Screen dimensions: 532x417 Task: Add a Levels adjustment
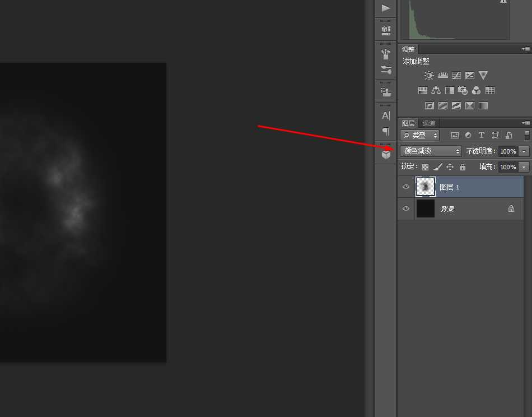pos(442,75)
